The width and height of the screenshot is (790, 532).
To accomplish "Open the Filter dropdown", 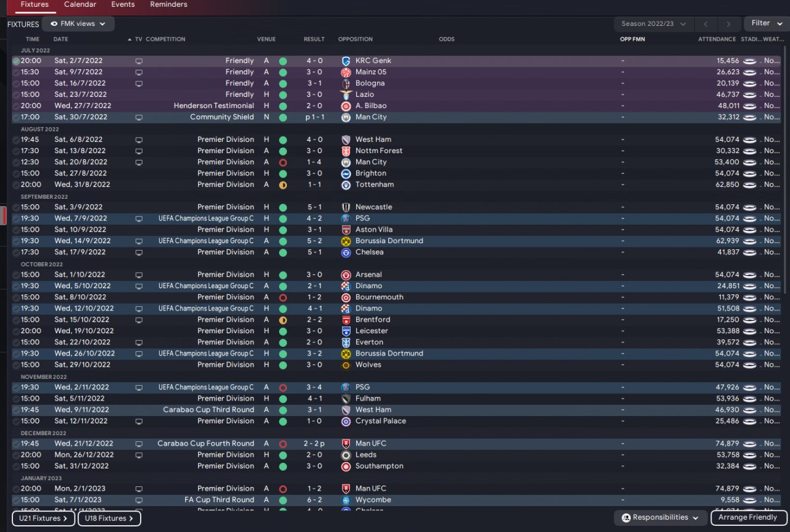I will coord(766,23).
